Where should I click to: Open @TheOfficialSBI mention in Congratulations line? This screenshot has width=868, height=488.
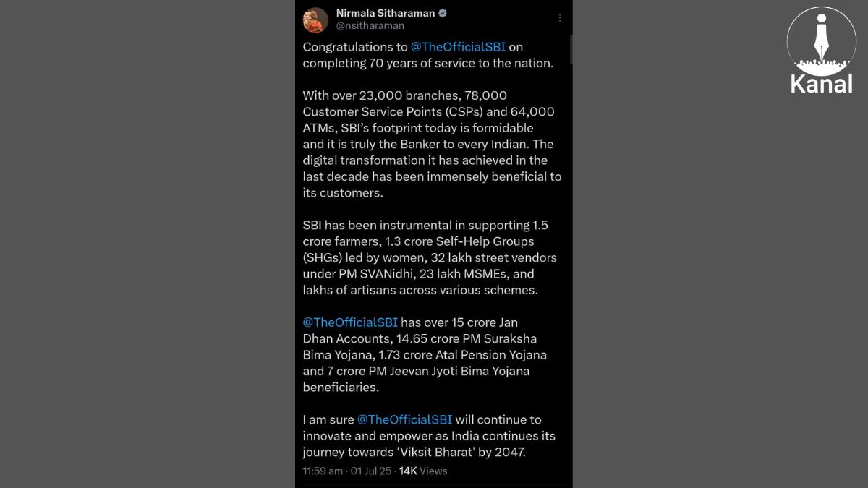tap(458, 46)
